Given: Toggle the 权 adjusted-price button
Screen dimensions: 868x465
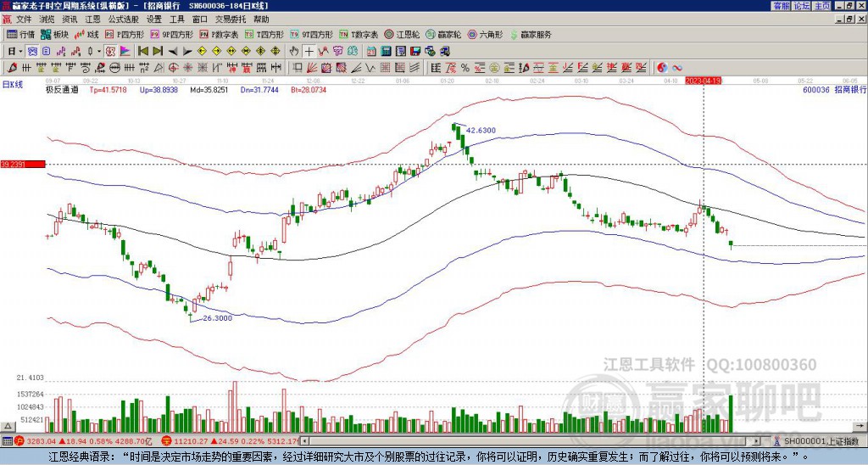Looking at the screenshot, I should pos(110,52).
